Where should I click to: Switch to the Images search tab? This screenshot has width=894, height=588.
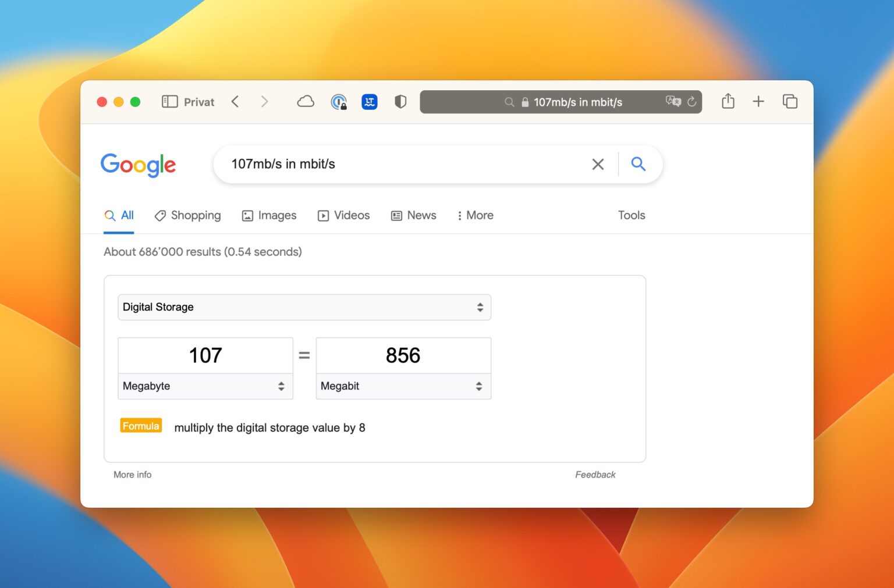(x=269, y=215)
